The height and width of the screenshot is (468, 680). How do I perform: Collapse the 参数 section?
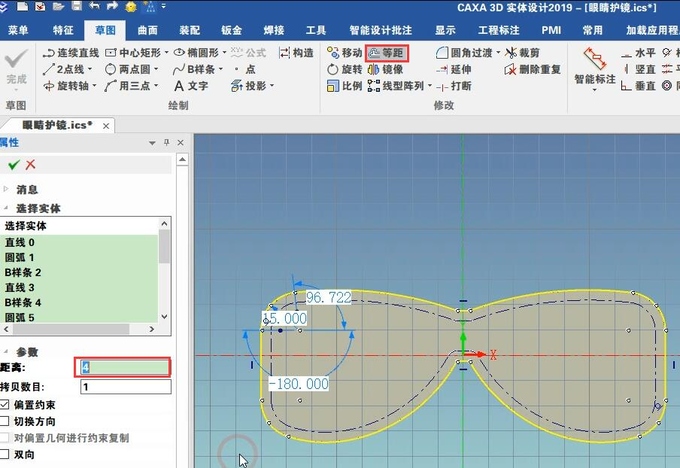[6, 351]
